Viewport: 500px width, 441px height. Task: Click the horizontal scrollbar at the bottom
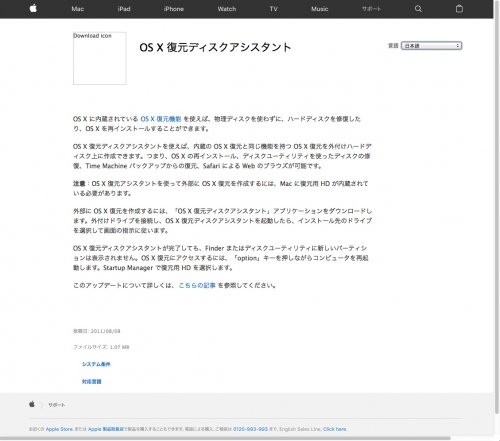[x=225, y=438]
